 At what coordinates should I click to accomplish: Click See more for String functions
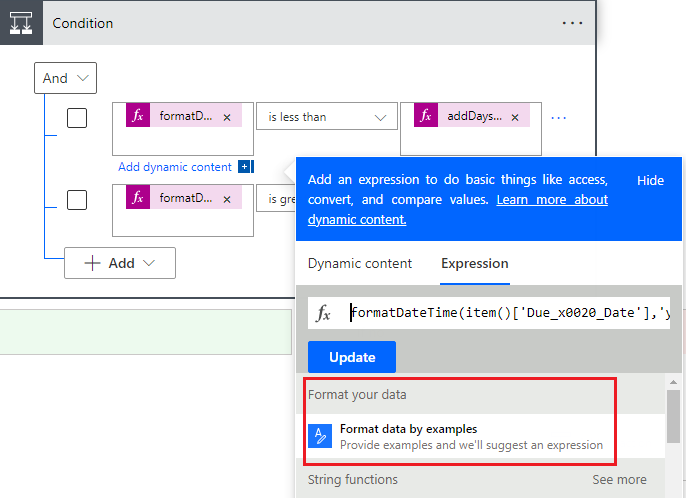pyautogui.click(x=619, y=480)
